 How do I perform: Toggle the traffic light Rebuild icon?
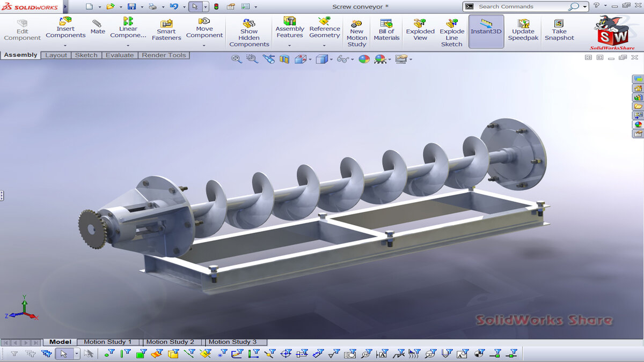[x=216, y=6]
